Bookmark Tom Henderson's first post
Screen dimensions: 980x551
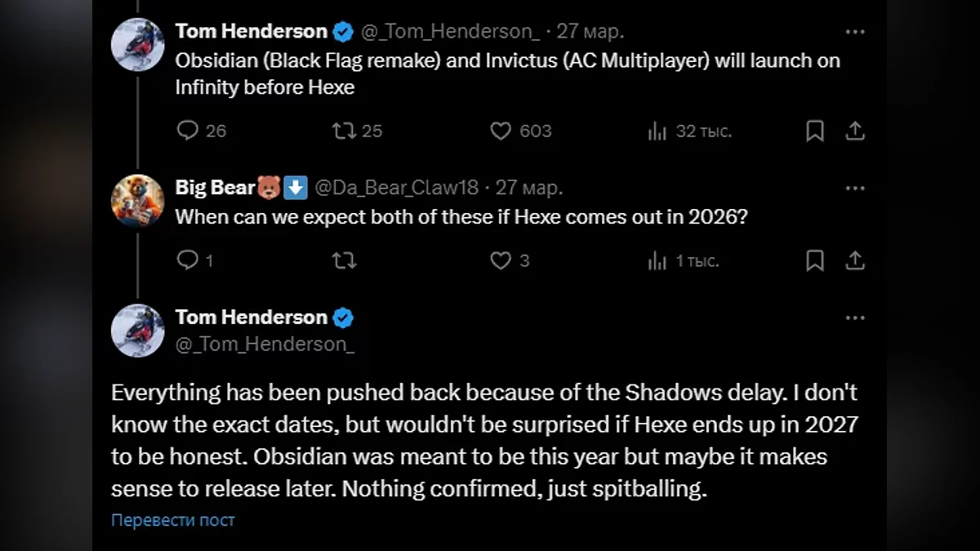814,131
